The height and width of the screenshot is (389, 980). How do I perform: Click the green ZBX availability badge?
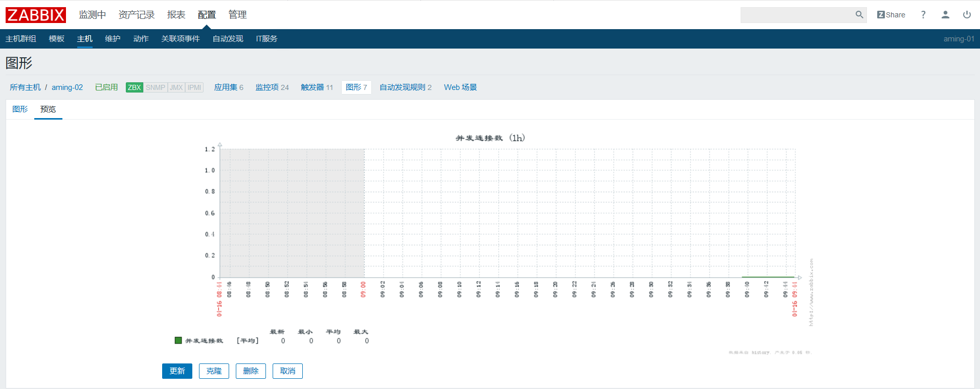click(x=135, y=87)
